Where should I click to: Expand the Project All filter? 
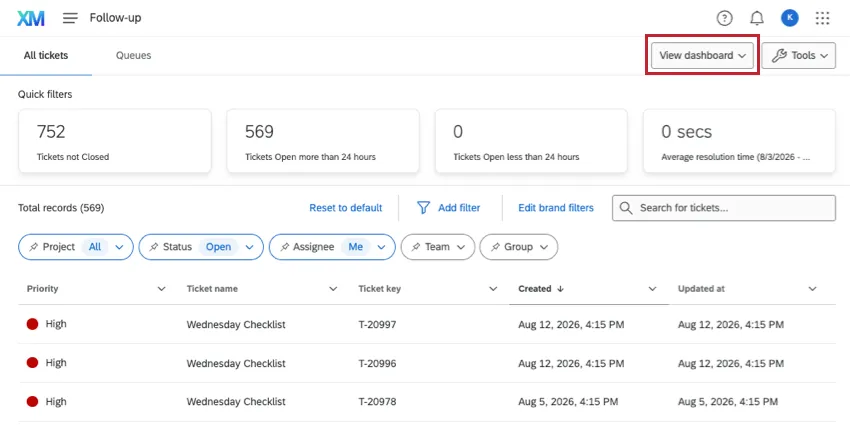pyautogui.click(x=76, y=247)
